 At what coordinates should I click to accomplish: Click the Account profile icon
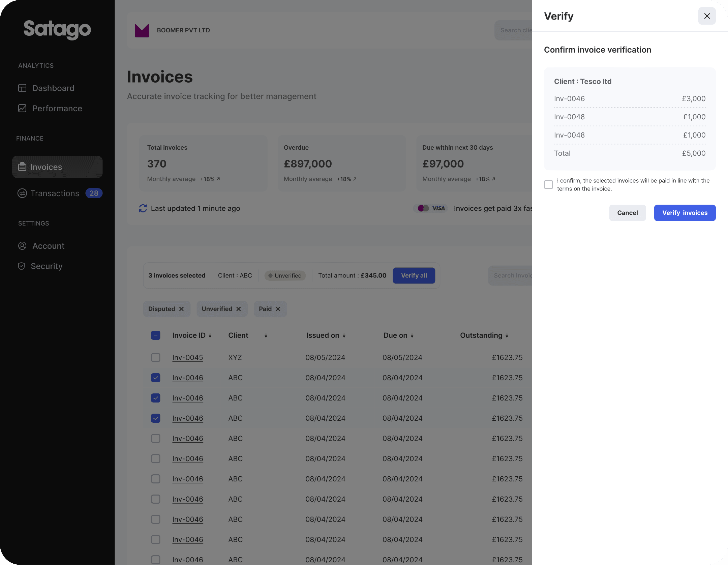(x=22, y=246)
